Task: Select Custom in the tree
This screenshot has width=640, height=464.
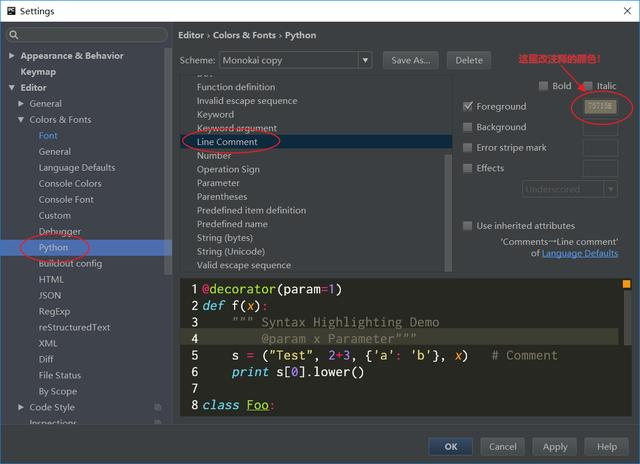Action: point(55,215)
